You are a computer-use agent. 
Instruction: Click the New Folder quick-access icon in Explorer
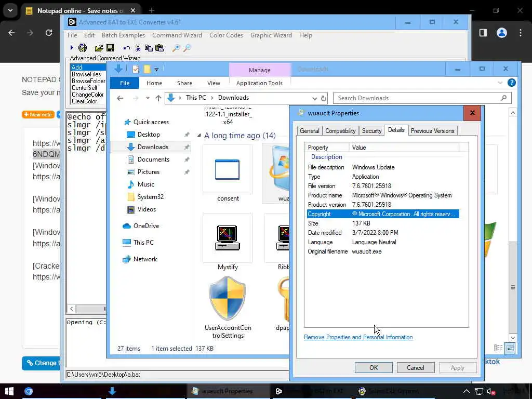click(147, 69)
